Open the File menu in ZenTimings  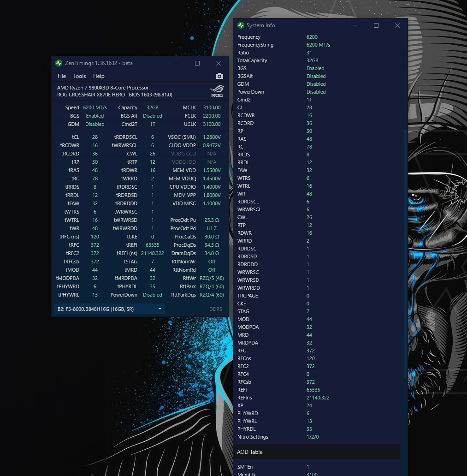(62, 76)
